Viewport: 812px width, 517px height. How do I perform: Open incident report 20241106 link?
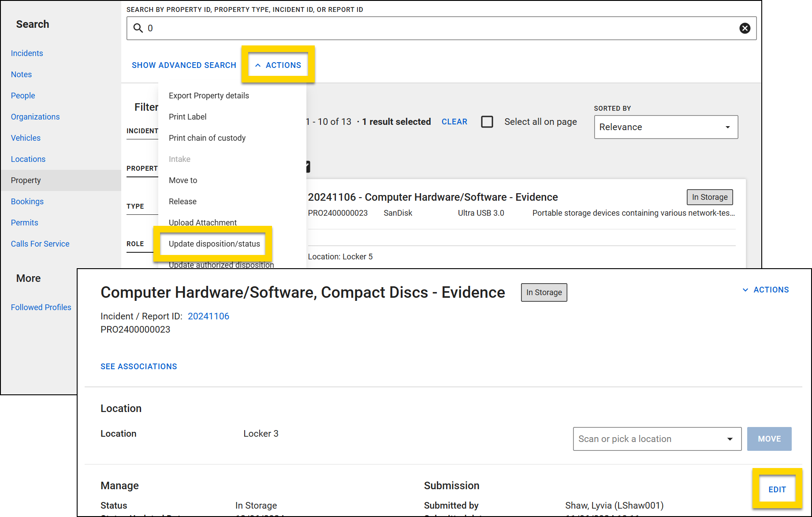[x=208, y=316]
